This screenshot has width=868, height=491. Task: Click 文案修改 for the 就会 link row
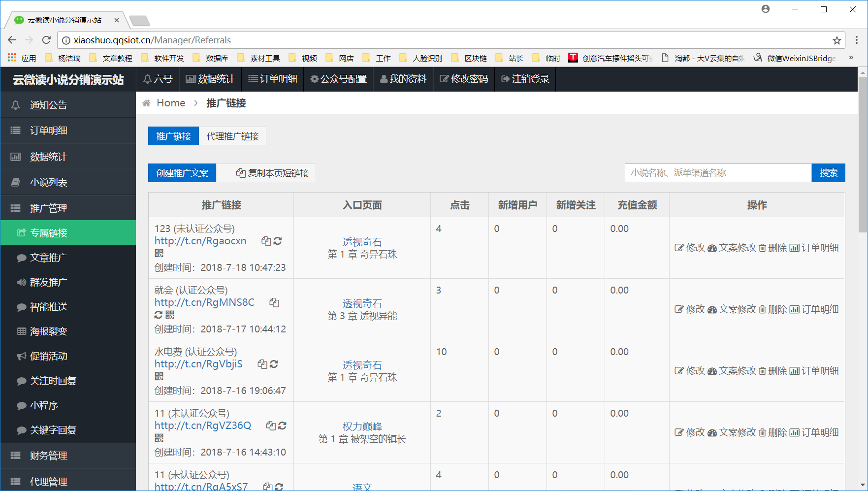point(732,309)
